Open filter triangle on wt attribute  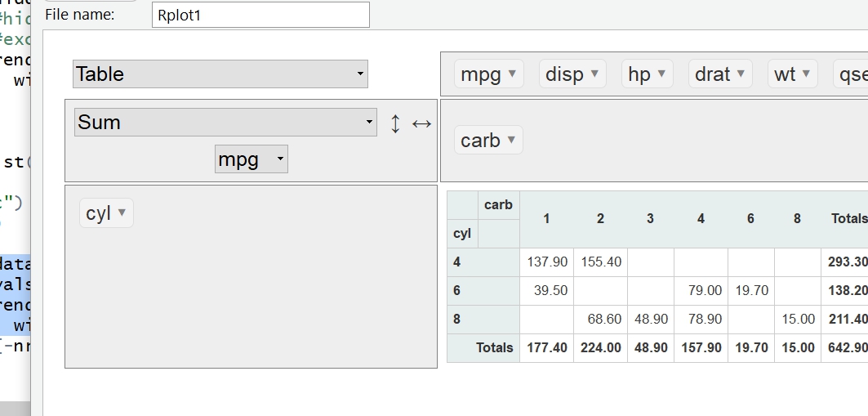(x=806, y=74)
